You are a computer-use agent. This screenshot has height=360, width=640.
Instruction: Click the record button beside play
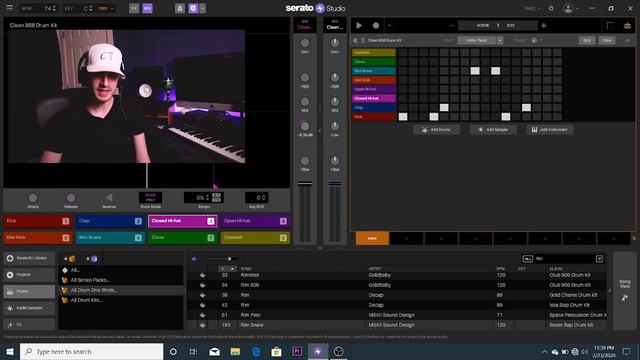pos(376,25)
